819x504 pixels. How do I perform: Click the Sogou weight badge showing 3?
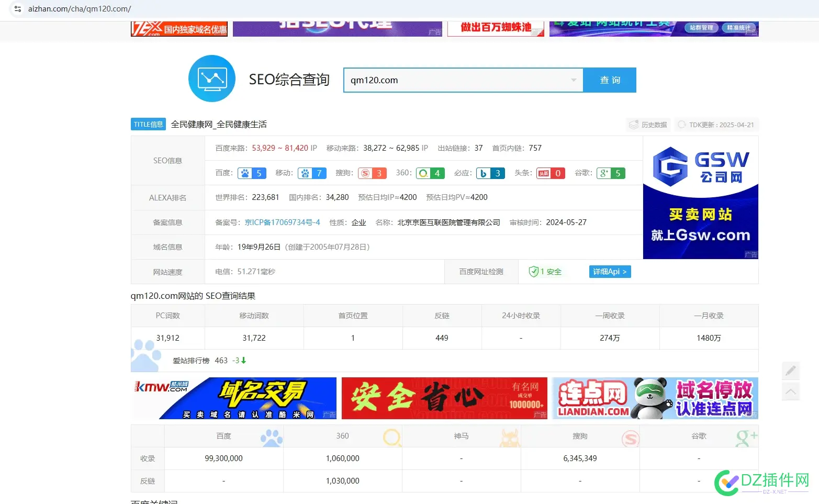372,173
